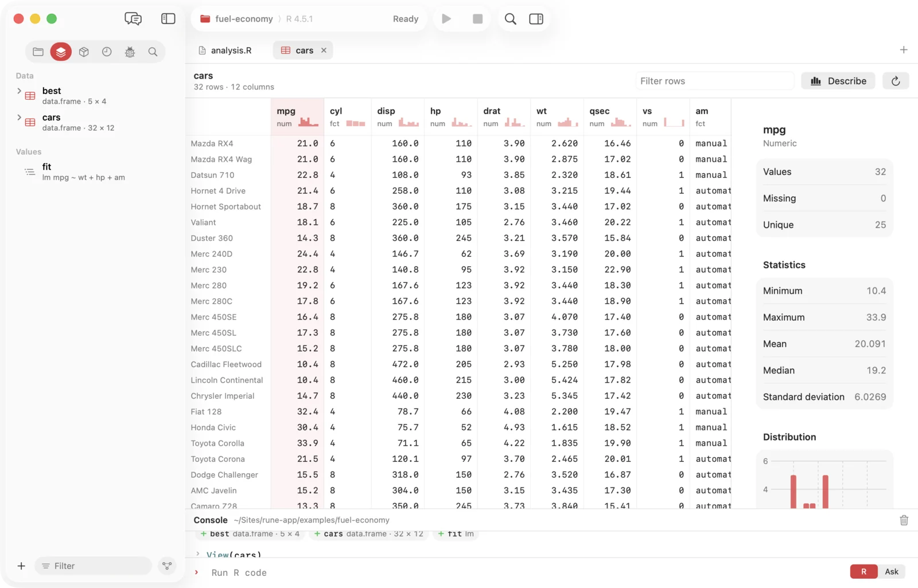The width and height of the screenshot is (918, 588).
Task: Stop execution with the stop button
Action: (477, 18)
